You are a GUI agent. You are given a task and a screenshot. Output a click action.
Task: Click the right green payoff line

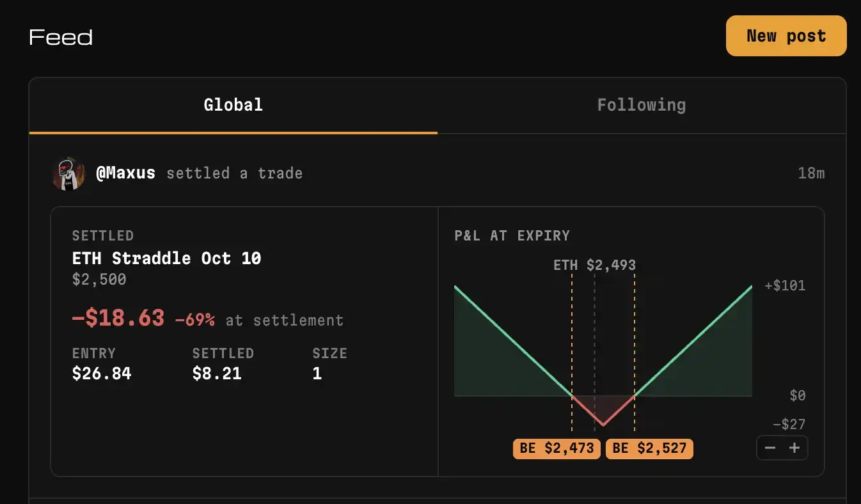click(693, 341)
